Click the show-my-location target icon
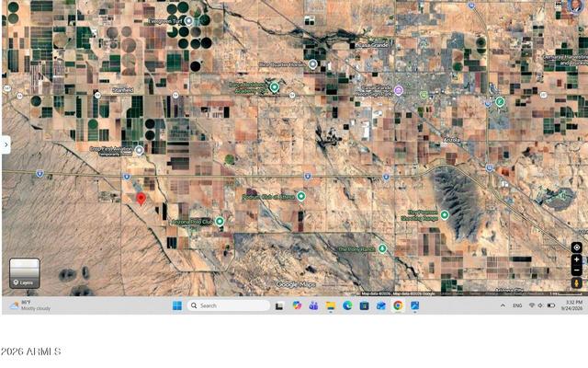Image resolution: width=588 pixels, height=368 pixels. 577,247
